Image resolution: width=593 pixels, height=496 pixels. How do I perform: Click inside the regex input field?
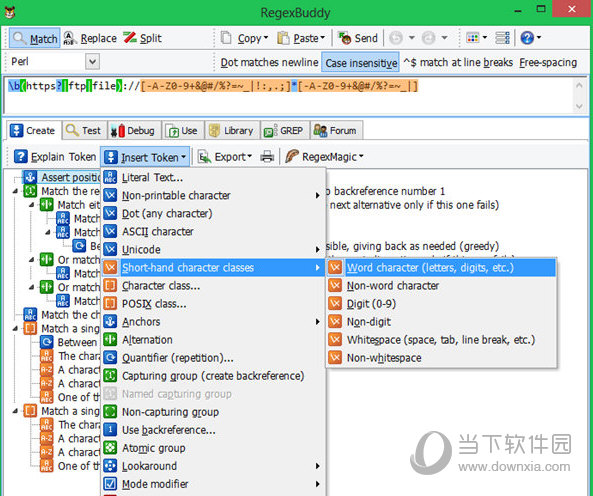[288, 95]
